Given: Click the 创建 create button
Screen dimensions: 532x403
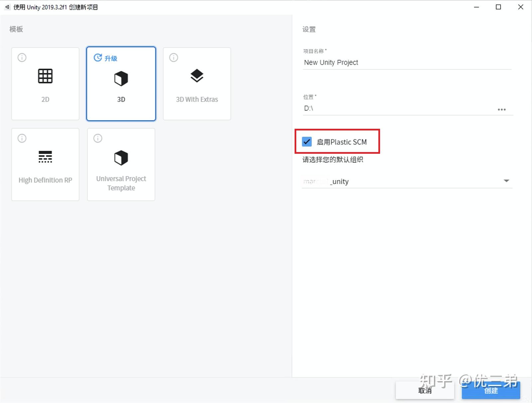Looking at the screenshot, I should pyautogui.click(x=491, y=390).
